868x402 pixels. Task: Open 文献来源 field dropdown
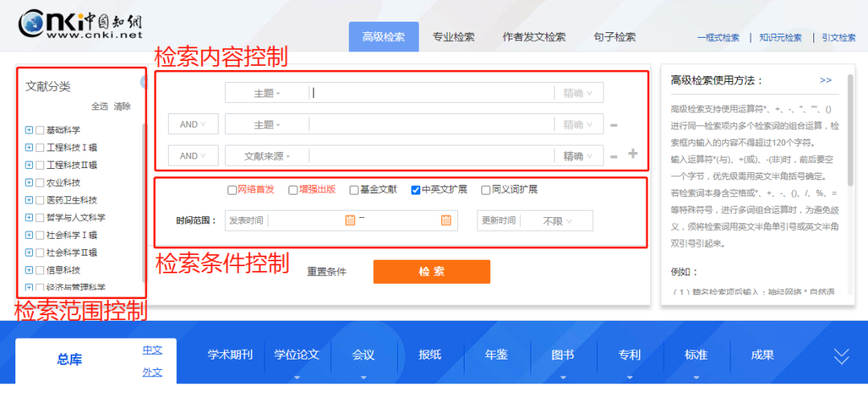(268, 156)
